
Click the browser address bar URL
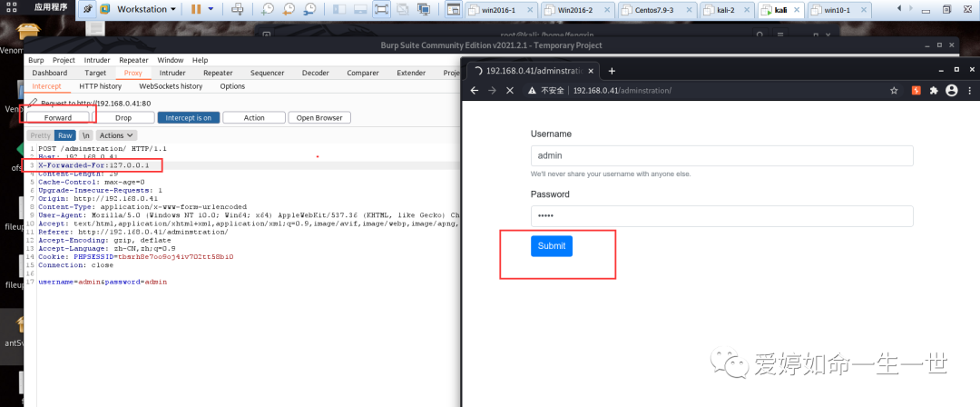click(622, 91)
